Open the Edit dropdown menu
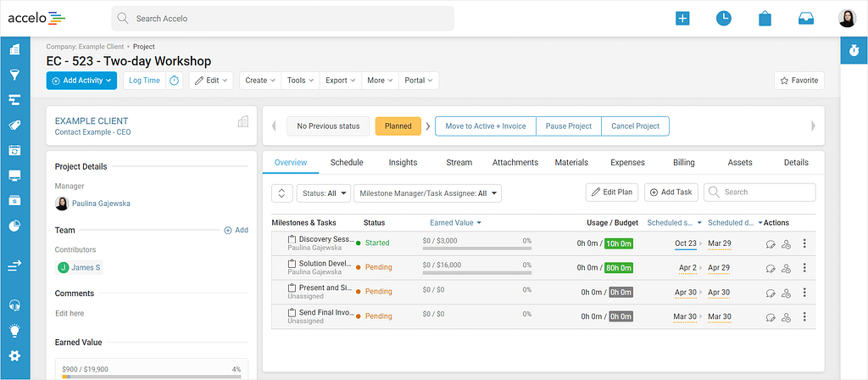 point(211,81)
